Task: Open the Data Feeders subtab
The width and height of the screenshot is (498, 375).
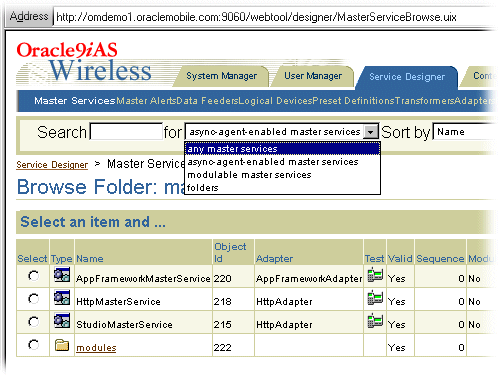Action: point(207,101)
